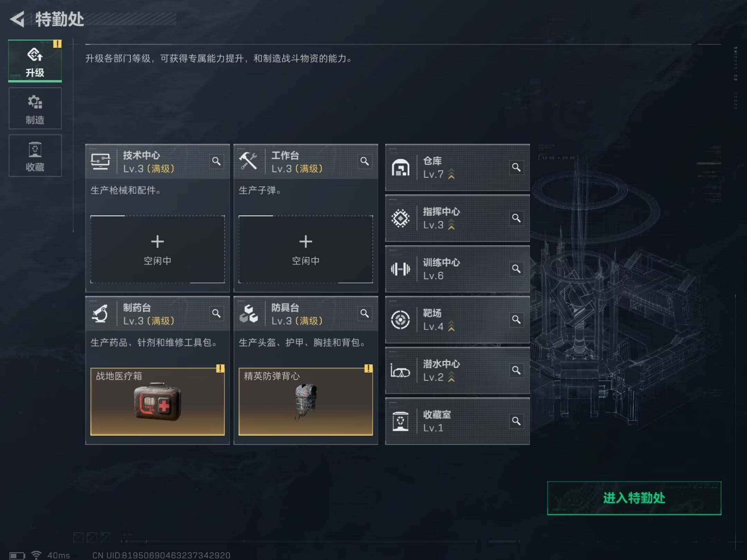Open magnifier details for 制药台
The height and width of the screenshot is (560, 747).
pos(216,314)
